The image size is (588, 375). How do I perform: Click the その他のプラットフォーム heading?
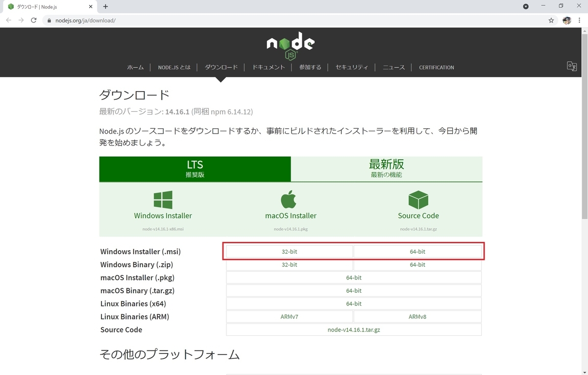pos(170,354)
